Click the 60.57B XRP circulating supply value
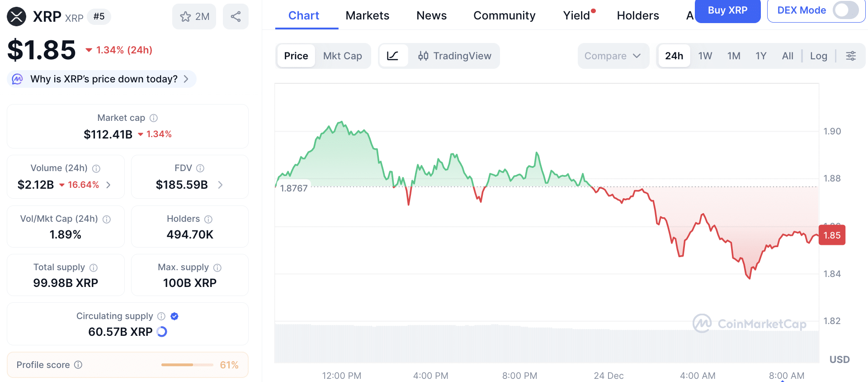 coord(120,332)
